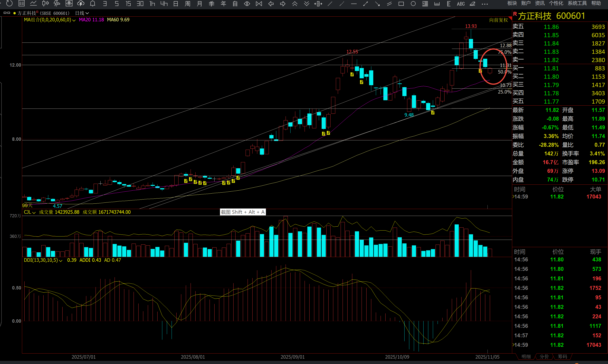Switch to the 分价 tab

pos(544,356)
